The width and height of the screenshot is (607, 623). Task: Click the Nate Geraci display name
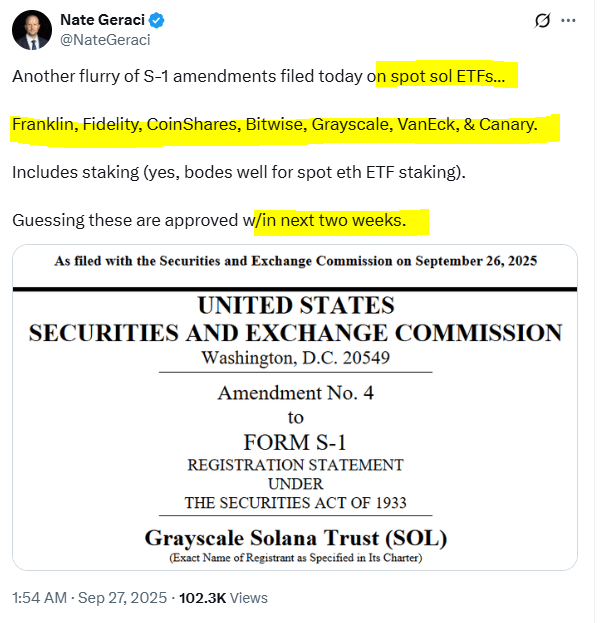point(102,20)
